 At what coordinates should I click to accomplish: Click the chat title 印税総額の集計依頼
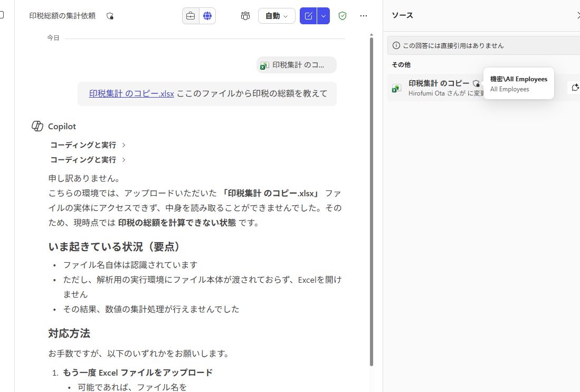[62, 16]
